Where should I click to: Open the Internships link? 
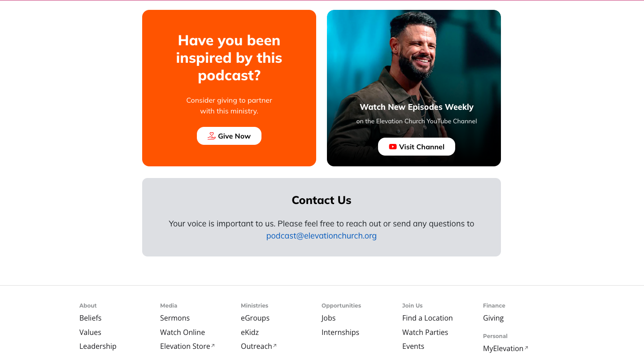(340, 332)
